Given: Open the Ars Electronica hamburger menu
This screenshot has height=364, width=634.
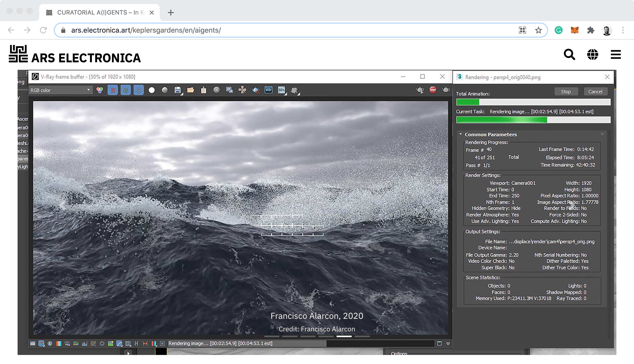Looking at the screenshot, I should click(x=616, y=54).
